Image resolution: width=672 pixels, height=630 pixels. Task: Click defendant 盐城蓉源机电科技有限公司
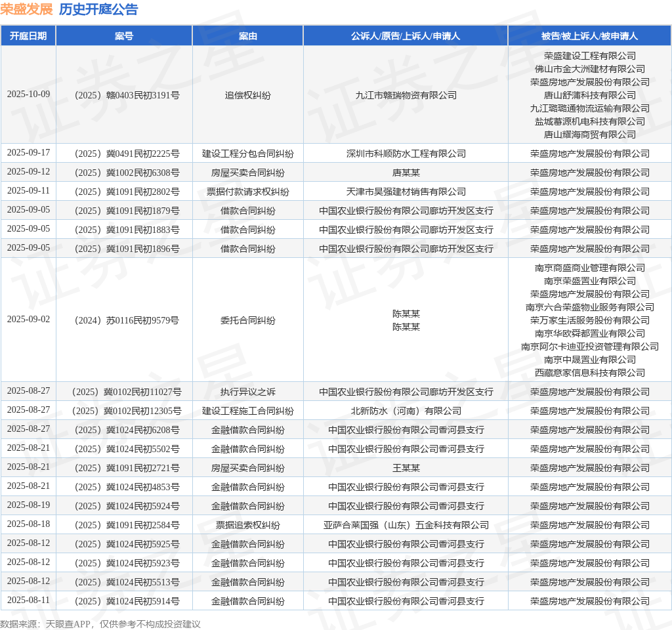click(590, 121)
